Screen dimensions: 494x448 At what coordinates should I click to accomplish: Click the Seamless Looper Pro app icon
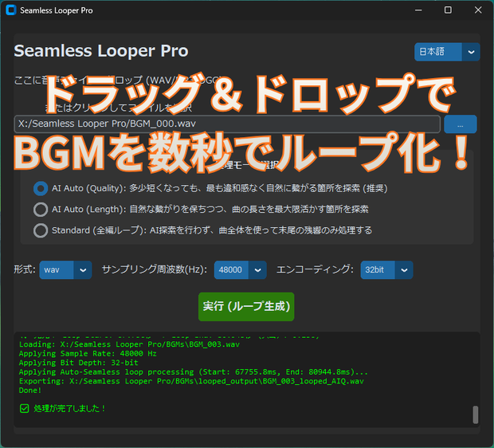click(10, 10)
